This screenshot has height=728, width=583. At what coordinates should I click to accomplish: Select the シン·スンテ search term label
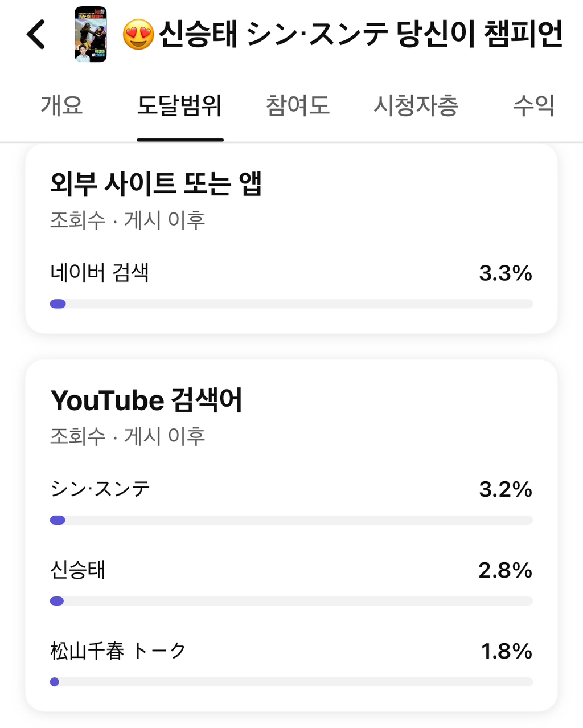100,489
